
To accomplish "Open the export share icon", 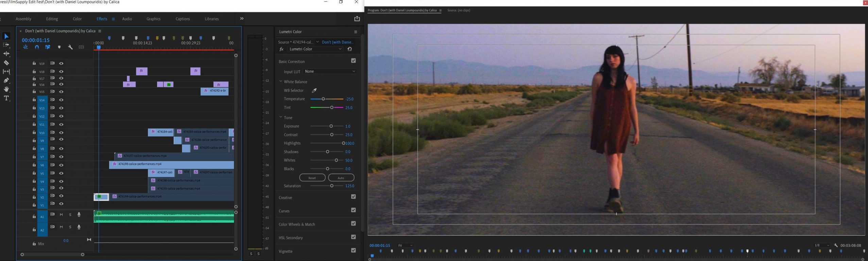I will [x=357, y=19].
